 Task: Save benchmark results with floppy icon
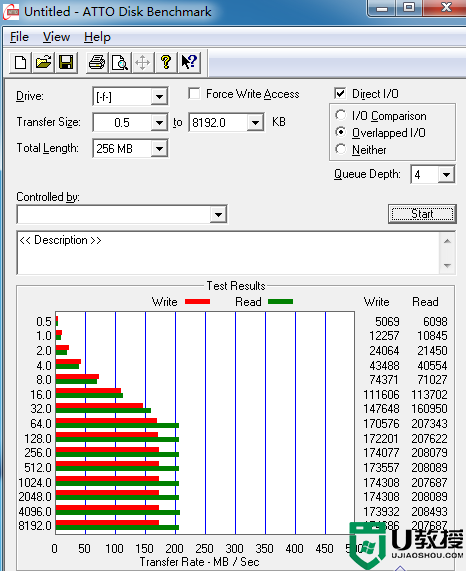pos(66,63)
